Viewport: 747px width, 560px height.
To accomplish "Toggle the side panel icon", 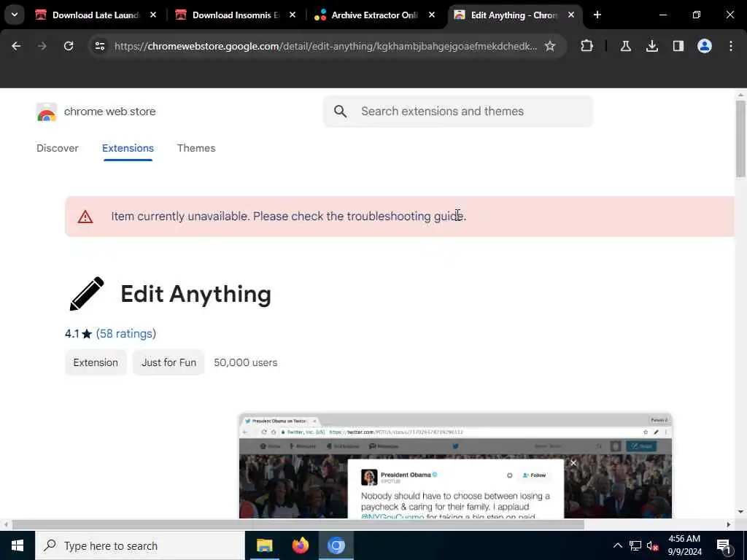I will click(678, 46).
